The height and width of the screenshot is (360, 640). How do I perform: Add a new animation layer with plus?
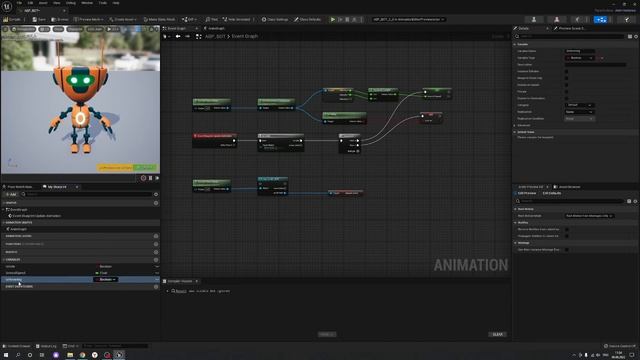(156, 236)
